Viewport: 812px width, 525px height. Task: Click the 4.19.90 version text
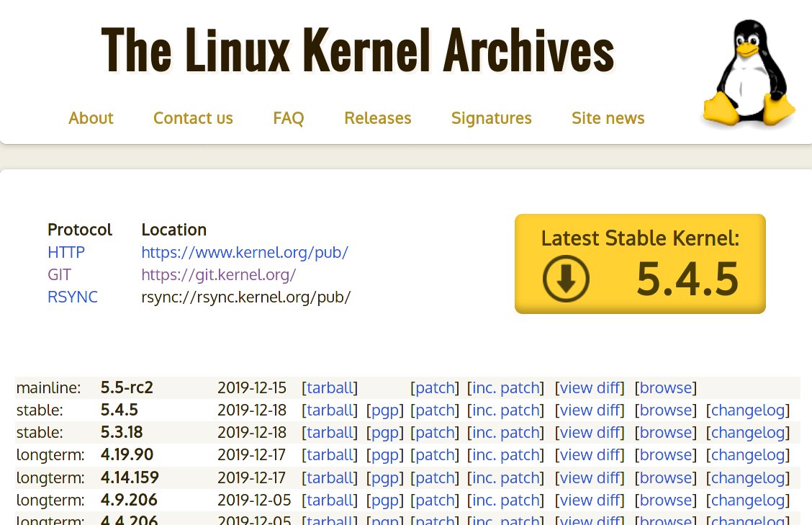[x=127, y=454]
